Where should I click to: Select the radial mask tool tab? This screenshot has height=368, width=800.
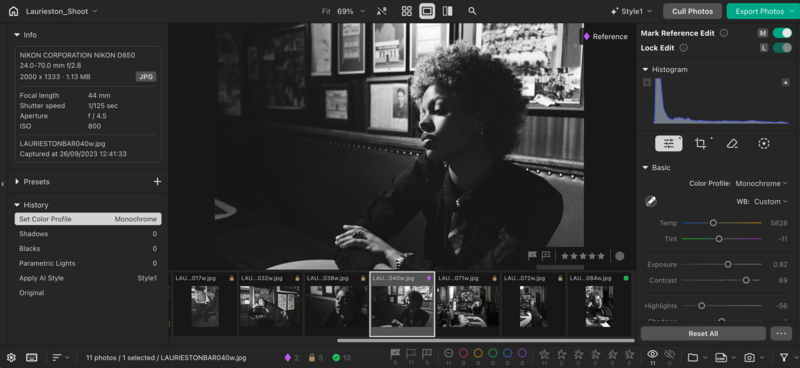[764, 143]
